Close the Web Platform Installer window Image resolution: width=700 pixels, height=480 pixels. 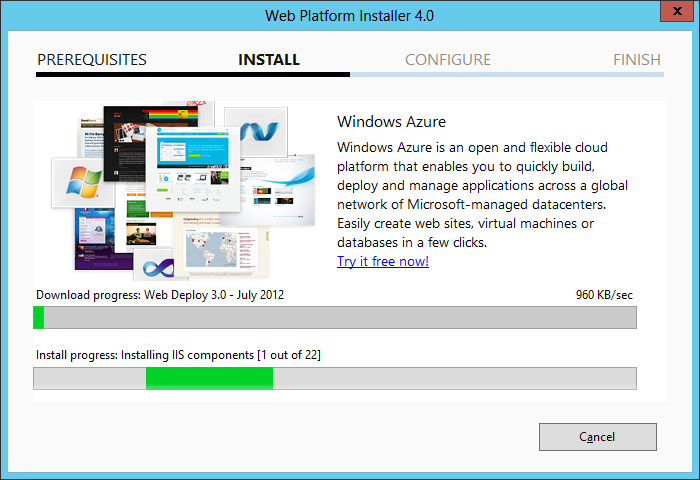coord(677,11)
